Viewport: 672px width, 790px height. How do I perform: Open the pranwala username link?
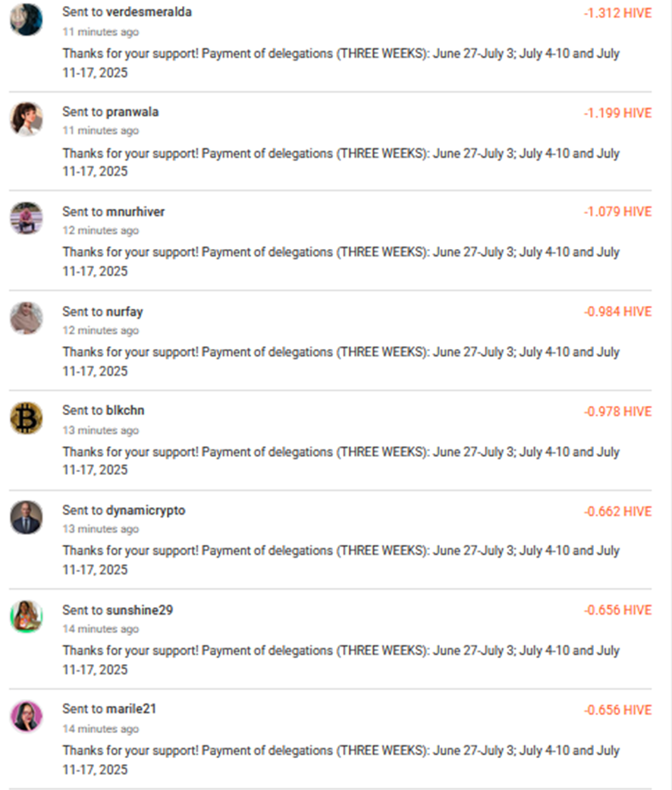133,112
